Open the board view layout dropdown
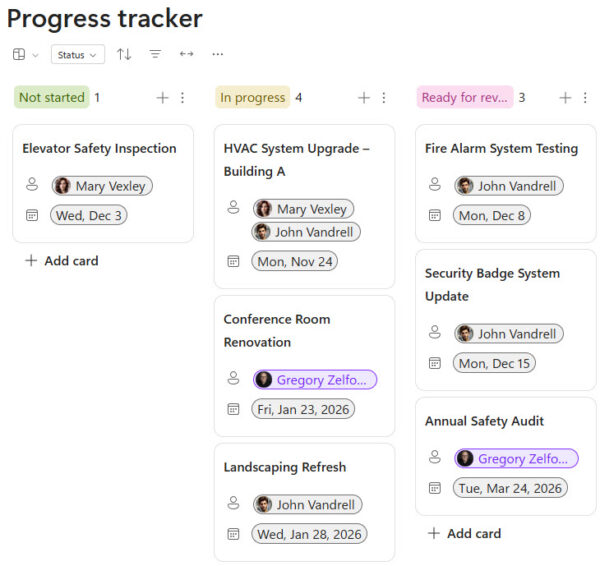Screen dimensions: 600x566 pyautogui.click(x=25, y=54)
